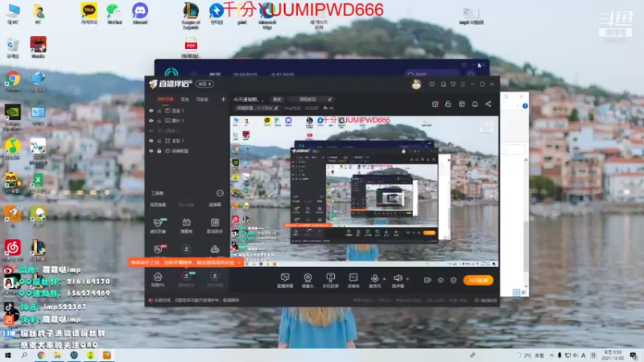Open Chrome from the taskbar
This screenshot has height=362, width=644.
[41, 356]
